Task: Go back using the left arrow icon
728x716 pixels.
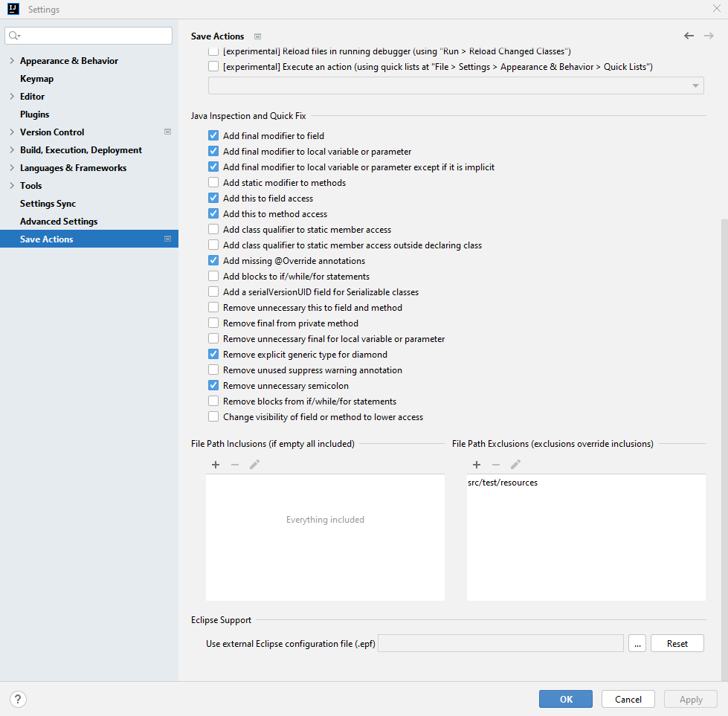Action: (689, 36)
